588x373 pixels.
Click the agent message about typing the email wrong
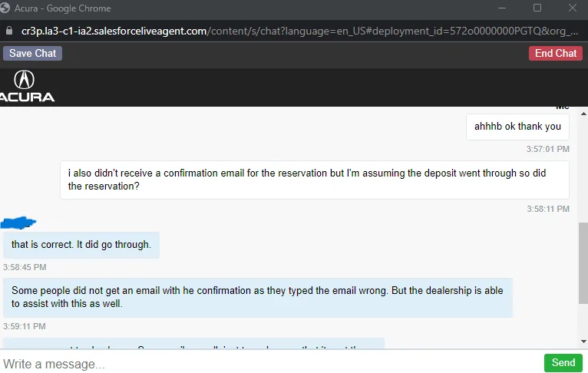pyautogui.click(x=257, y=297)
